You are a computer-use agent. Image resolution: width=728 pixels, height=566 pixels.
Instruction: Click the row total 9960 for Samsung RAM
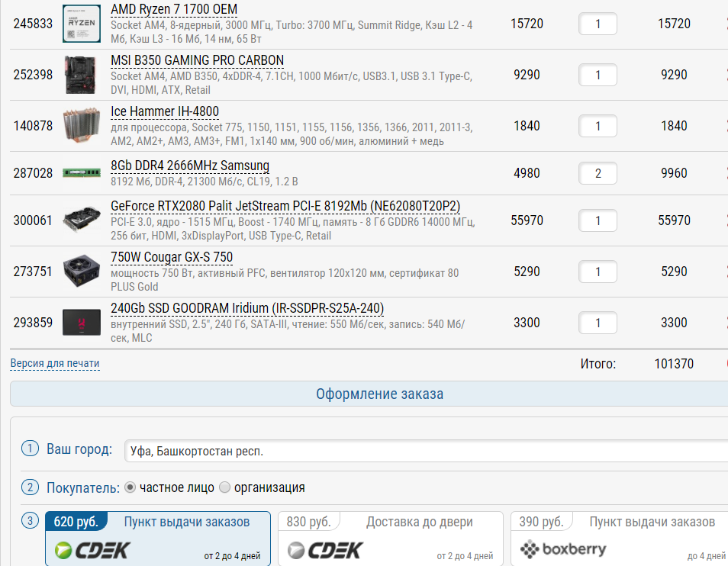[x=674, y=173]
